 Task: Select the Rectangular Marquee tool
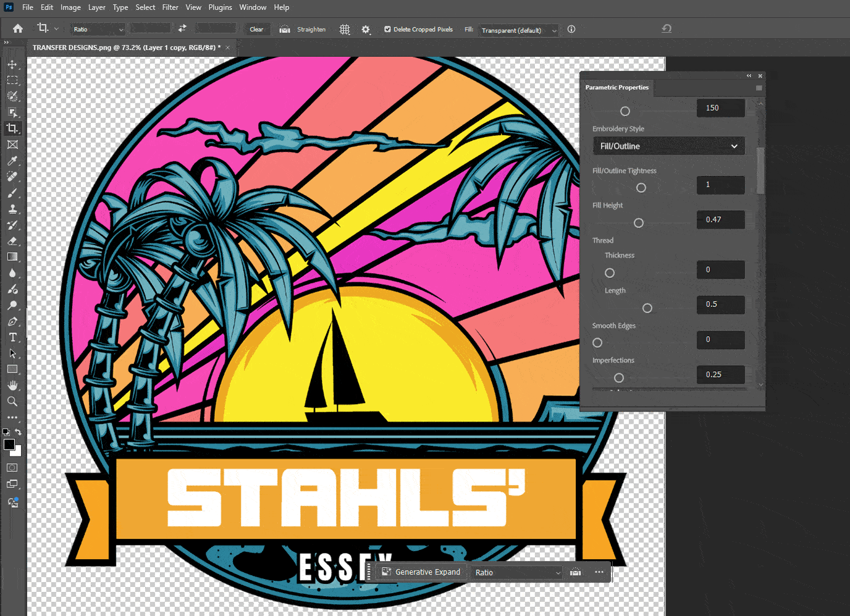[x=12, y=80]
